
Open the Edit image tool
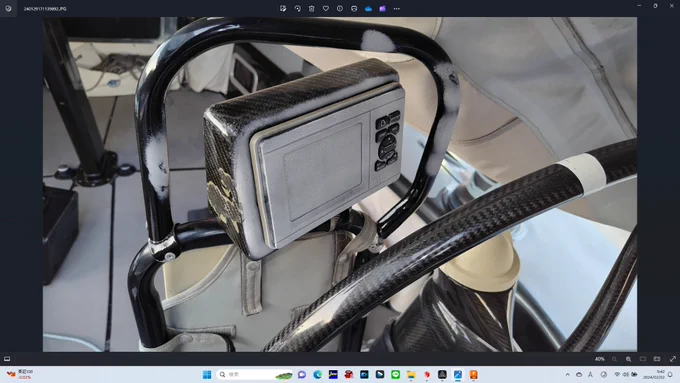283,9
